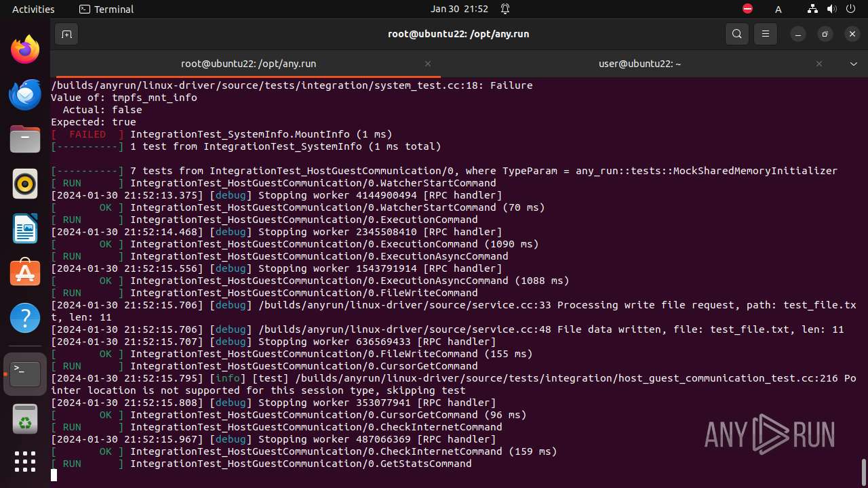Click the 'Value of: tmpfs_mnt_info' line

coord(124,98)
